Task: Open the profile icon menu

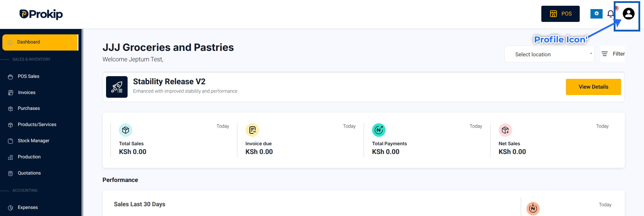Action: pyautogui.click(x=628, y=14)
